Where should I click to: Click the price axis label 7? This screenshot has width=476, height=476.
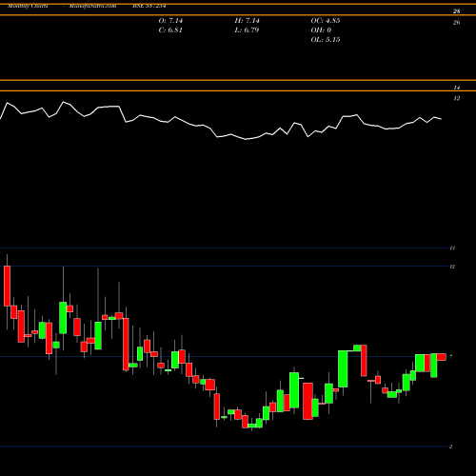(x=451, y=357)
